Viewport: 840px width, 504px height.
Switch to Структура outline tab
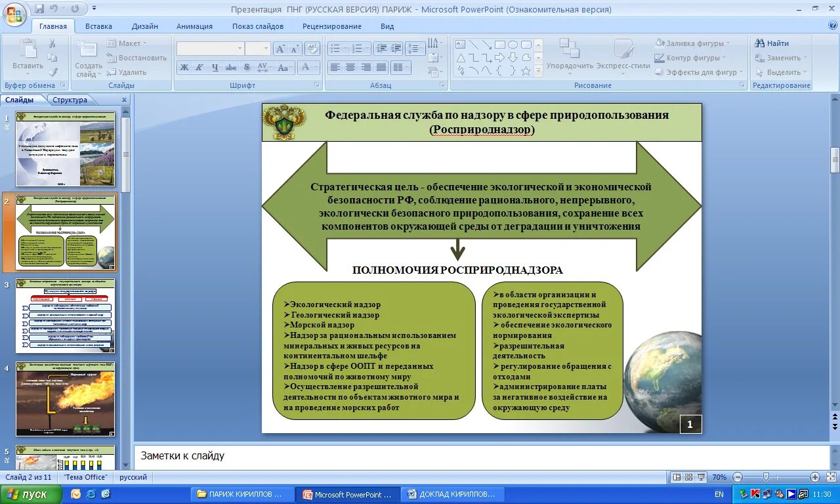click(70, 100)
